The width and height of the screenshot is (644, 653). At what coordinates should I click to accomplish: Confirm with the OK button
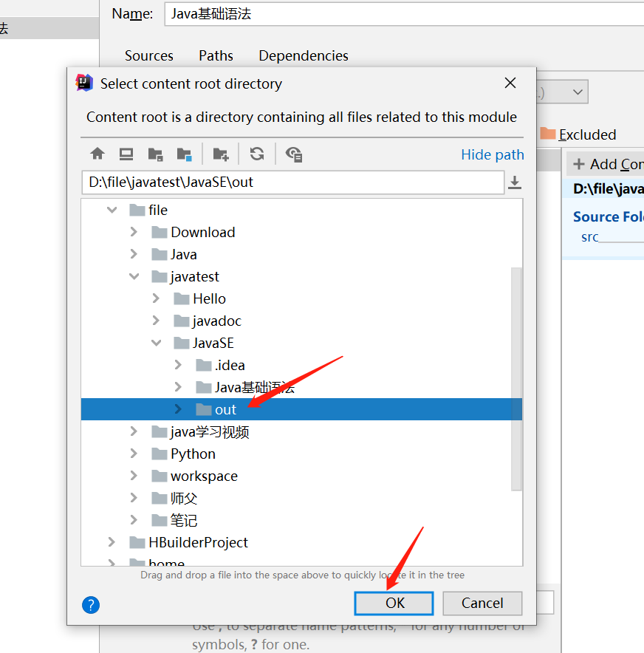[x=394, y=603]
